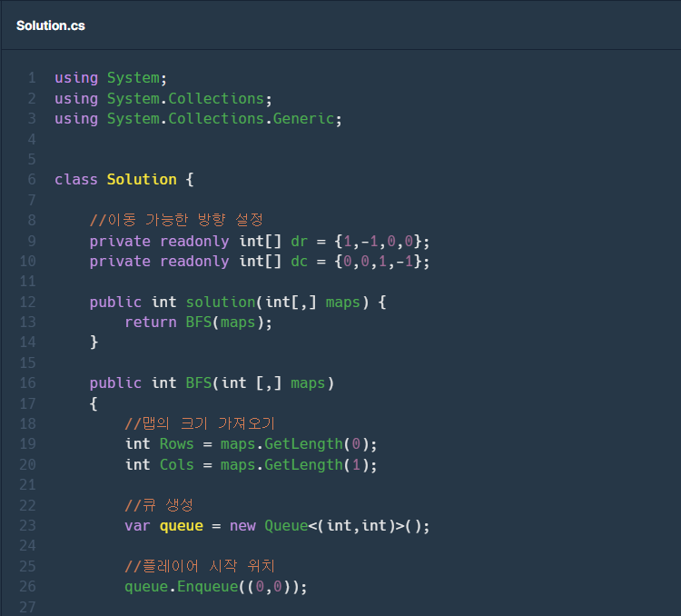
Task: Click the comment '//맵의 크기 가져오기'
Action: coord(200,423)
